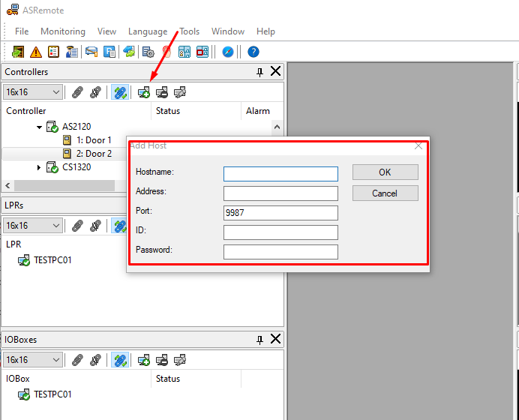The image size is (519, 420).
Task: Click the fingerprint hand toolbar icon
Action: tap(166, 52)
